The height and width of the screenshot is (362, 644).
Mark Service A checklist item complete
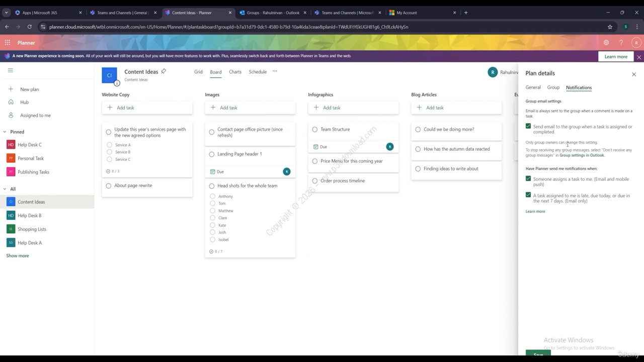click(x=110, y=145)
